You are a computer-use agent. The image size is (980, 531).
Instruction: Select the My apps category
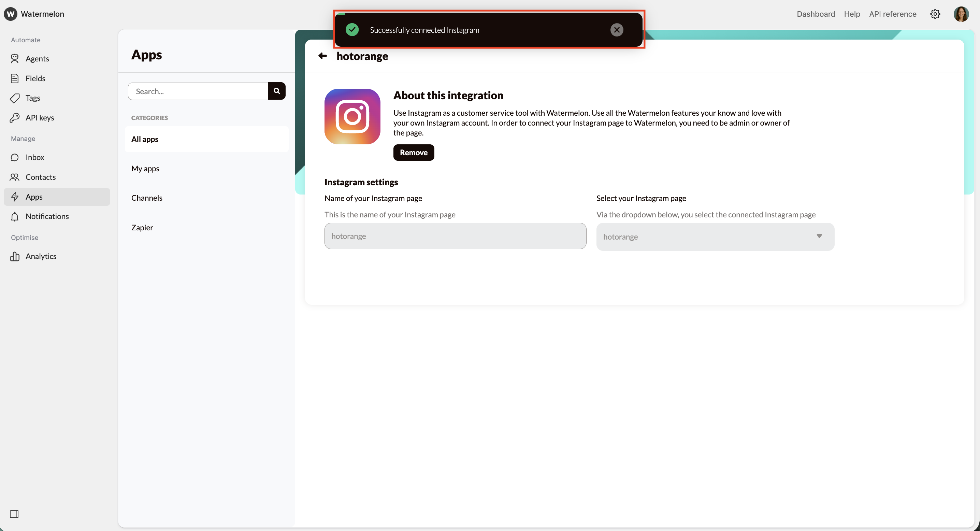point(145,169)
